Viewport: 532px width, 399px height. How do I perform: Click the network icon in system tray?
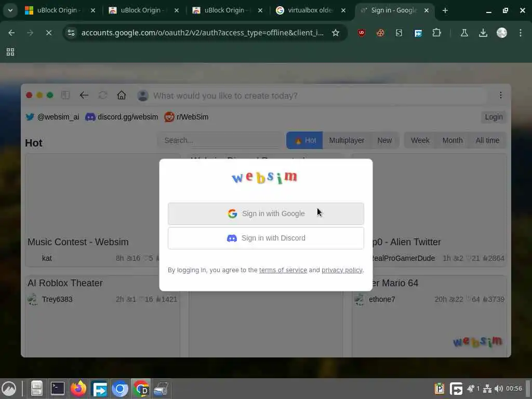point(487,389)
